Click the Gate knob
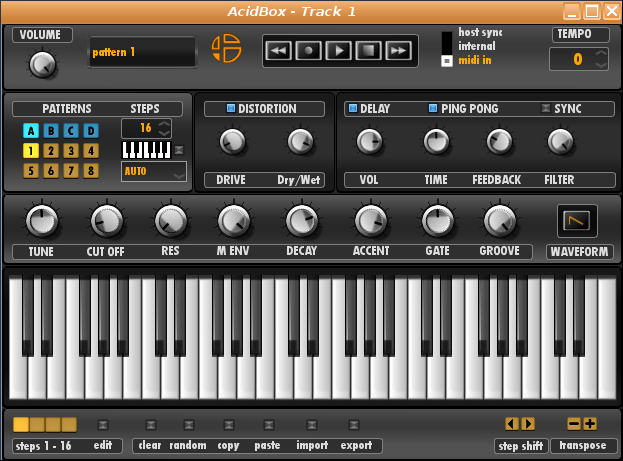623x461 pixels. pos(437,221)
